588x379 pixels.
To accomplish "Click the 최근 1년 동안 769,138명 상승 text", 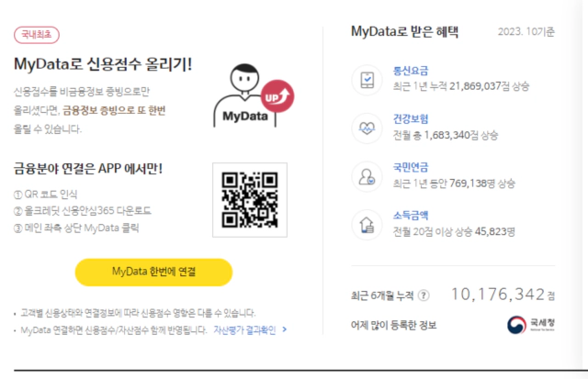I will pos(454,184).
